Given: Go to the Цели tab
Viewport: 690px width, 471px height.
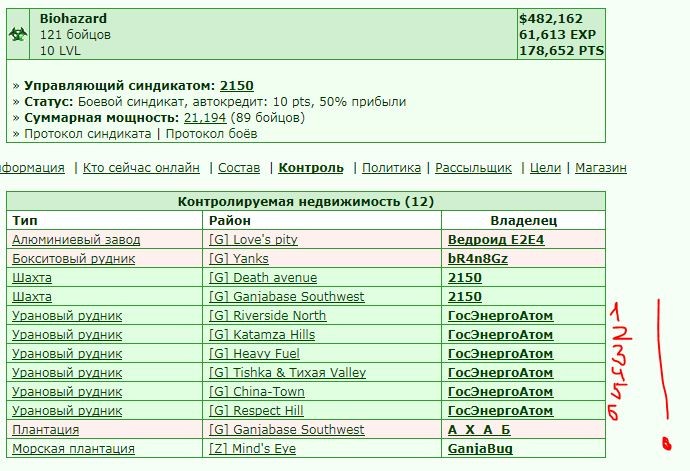Looking at the screenshot, I should (545, 168).
